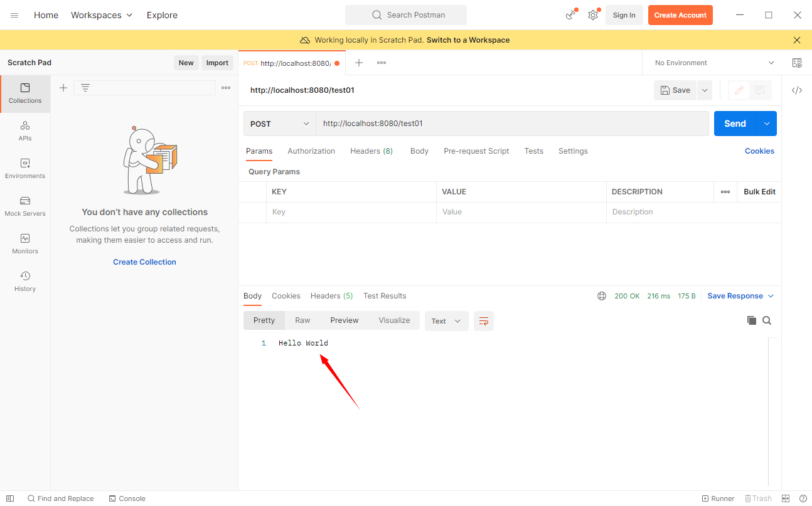Click the Create Collection link
812x506 pixels.
click(x=144, y=262)
